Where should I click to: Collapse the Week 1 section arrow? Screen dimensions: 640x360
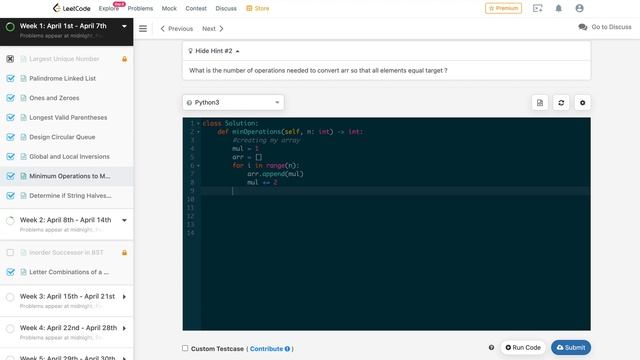124,27
